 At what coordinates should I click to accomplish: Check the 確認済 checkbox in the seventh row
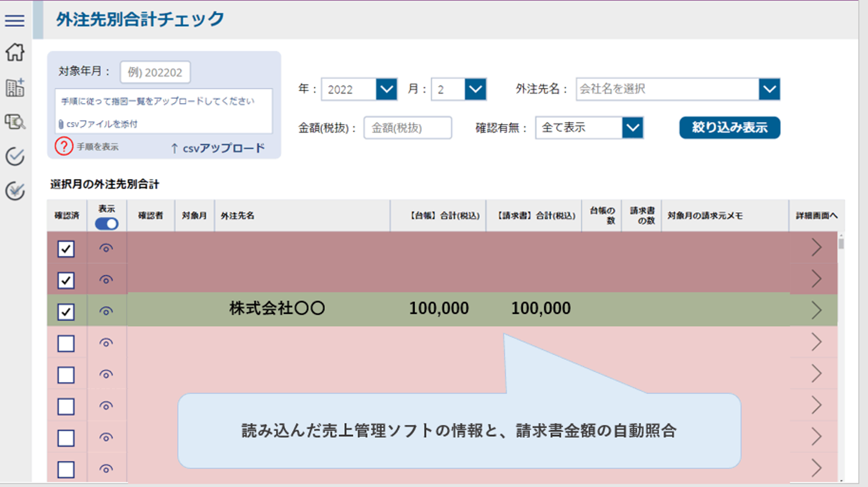pyautogui.click(x=66, y=438)
